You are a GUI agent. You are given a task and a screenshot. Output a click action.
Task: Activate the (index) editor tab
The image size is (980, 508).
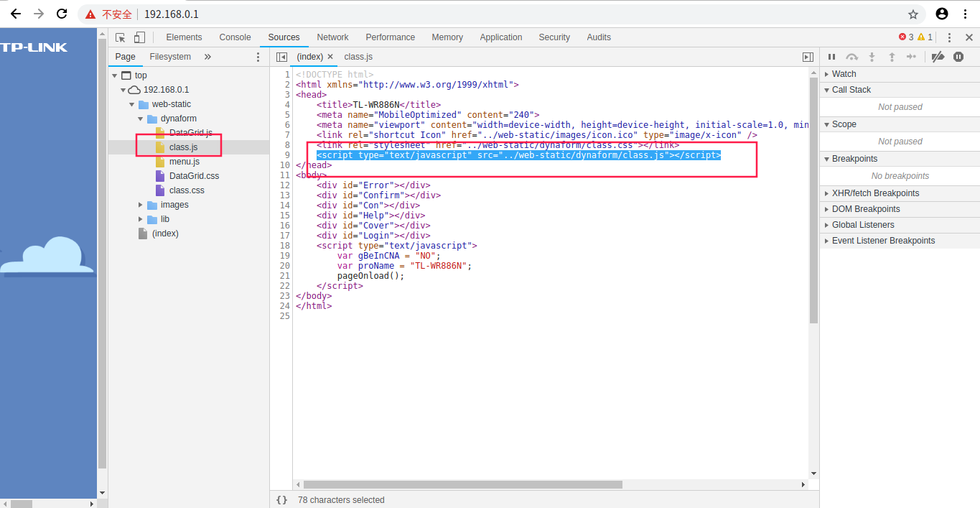[310, 57]
